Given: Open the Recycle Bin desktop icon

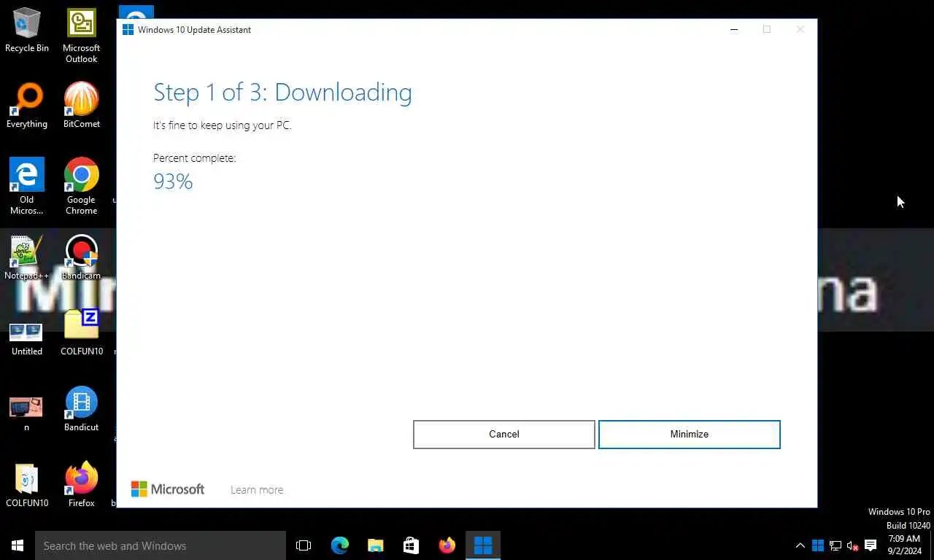Looking at the screenshot, I should tap(27, 31).
